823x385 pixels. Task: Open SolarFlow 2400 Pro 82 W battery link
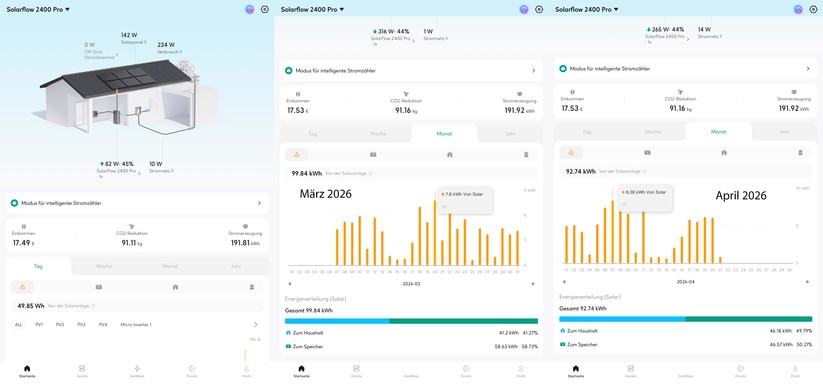point(119,170)
